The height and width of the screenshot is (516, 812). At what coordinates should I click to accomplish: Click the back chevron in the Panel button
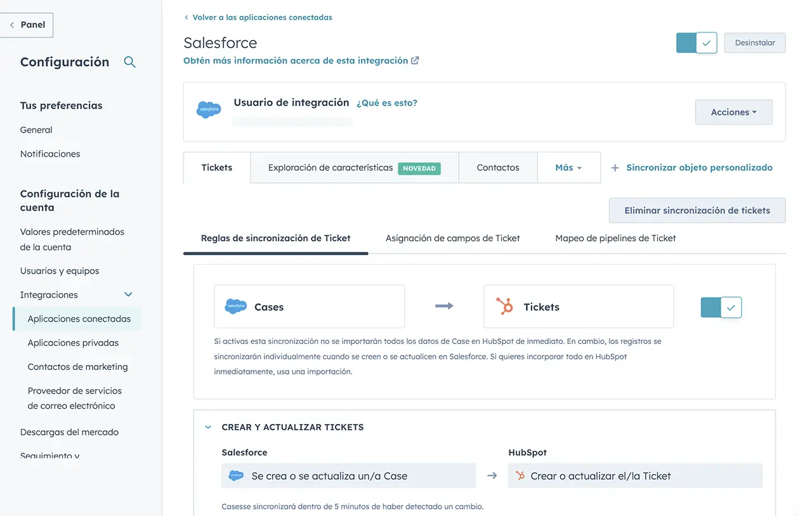point(11,25)
